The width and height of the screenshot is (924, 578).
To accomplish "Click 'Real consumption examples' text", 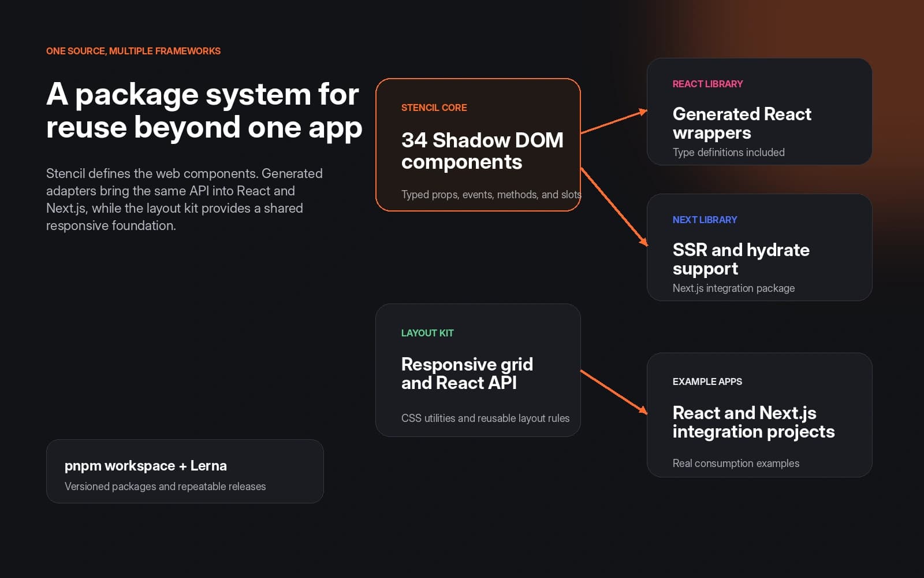I will click(x=736, y=464).
